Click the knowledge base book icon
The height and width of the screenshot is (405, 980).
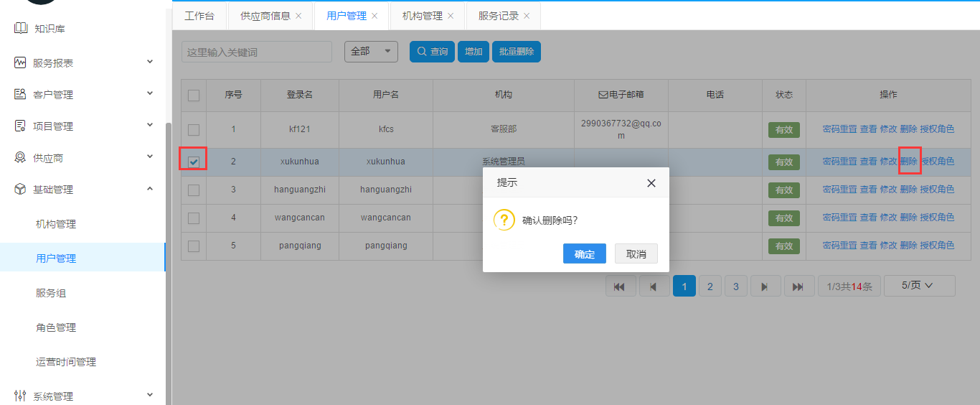click(20, 29)
